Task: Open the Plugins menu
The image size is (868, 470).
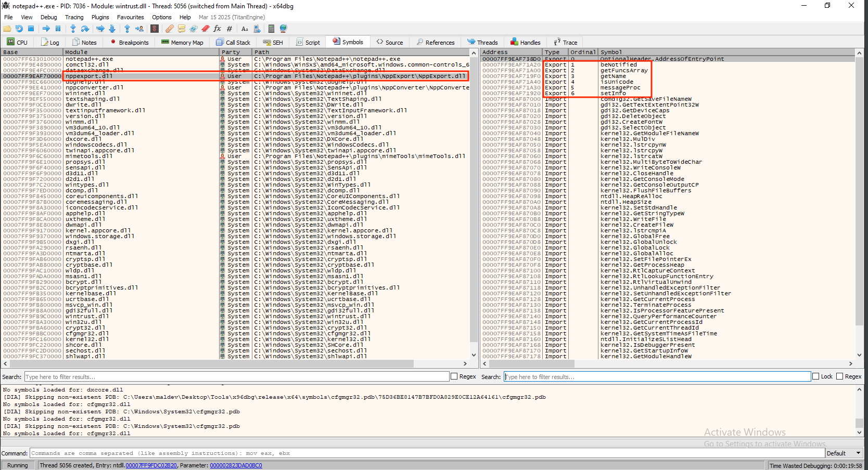Action: [x=100, y=17]
